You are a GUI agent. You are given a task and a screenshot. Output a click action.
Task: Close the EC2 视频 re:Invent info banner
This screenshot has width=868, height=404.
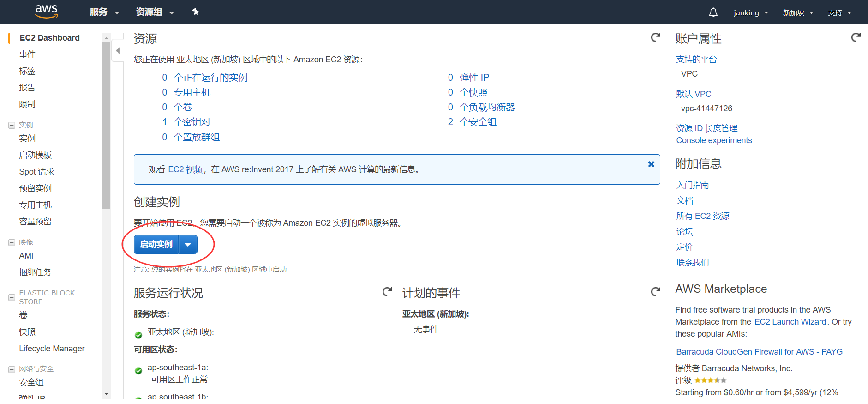point(651,164)
